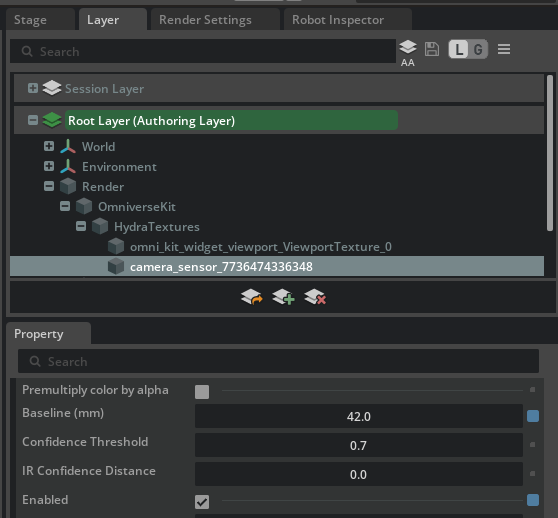558x518 pixels.
Task: Click the AA auto-authoring layers icon
Action: click(x=408, y=53)
